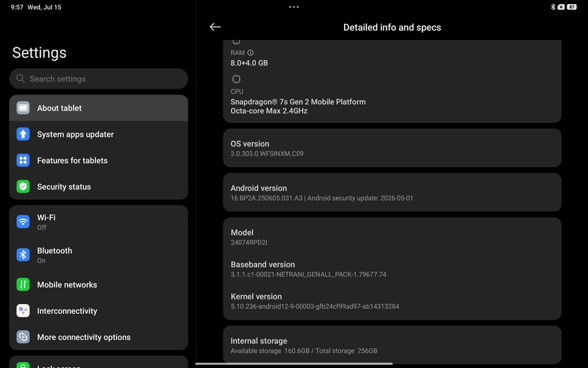Click the Mobile networks arrows icon
The height and width of the screenshot is (368, 588).
23,284
